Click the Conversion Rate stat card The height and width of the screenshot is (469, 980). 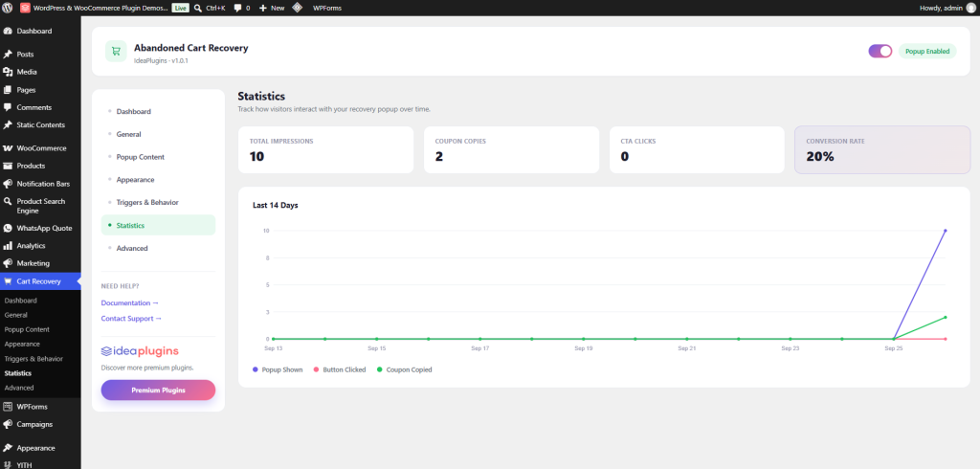pyautogui.click(x=882, y=150)
